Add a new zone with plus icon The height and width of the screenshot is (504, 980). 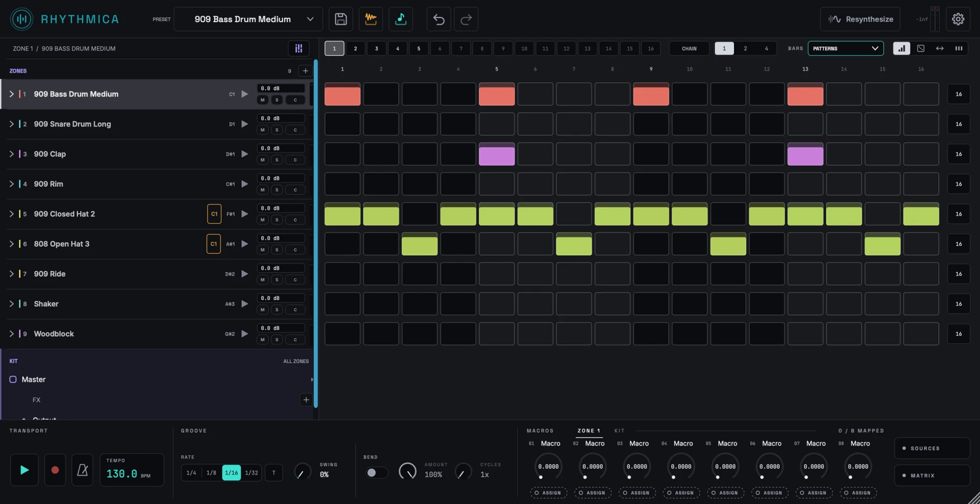click(305, 71)
